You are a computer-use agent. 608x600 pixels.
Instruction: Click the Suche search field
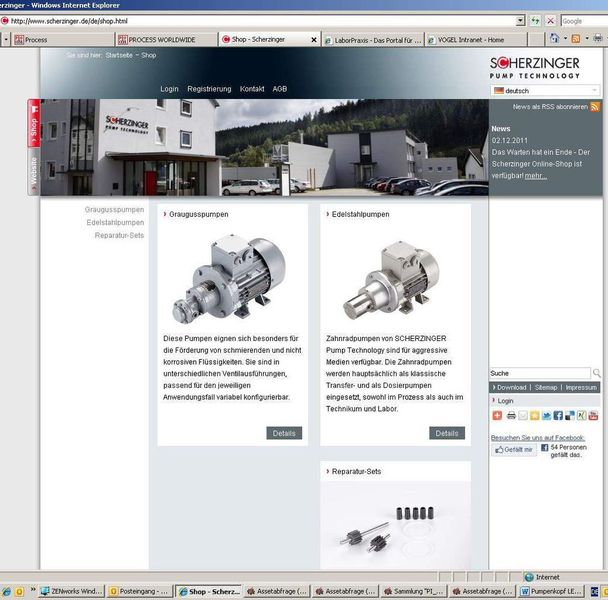(x=540, y=373)
